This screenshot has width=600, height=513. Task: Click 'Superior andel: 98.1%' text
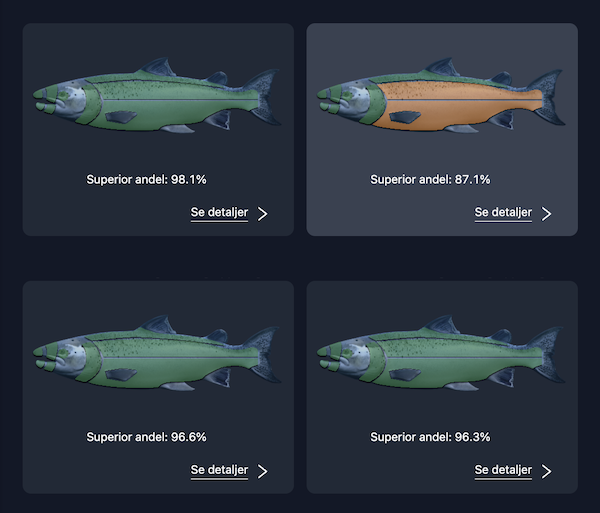pos(146,179)
